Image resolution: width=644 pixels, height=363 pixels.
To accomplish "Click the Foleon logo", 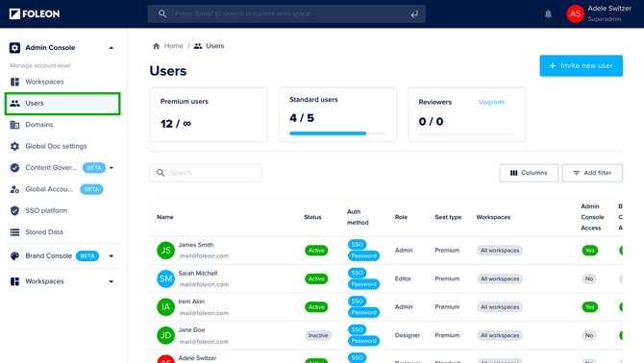I will pyautogui.click(x=35, y=14).
